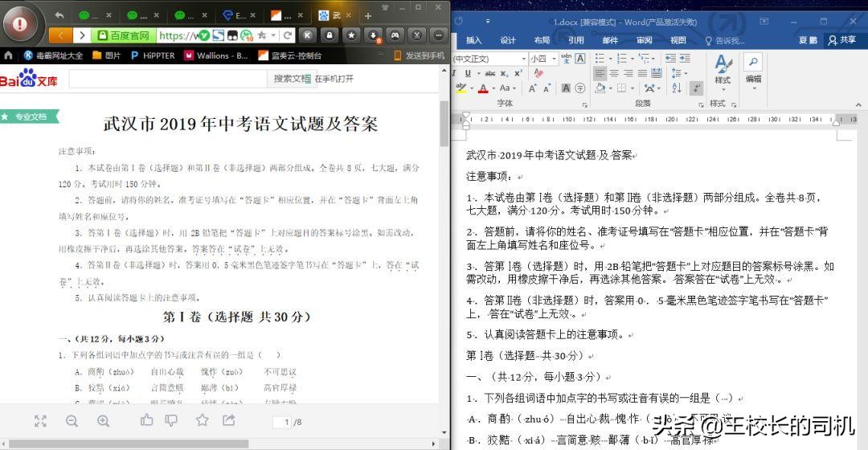The image size is (868, 450).
Task: Reload the page with the refresh icon
Action: (287, 35)
